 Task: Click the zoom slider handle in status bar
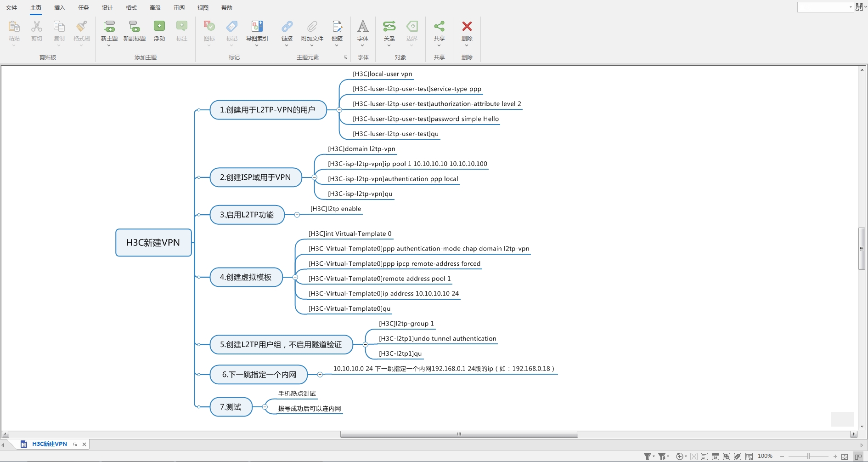click(808, 456)
